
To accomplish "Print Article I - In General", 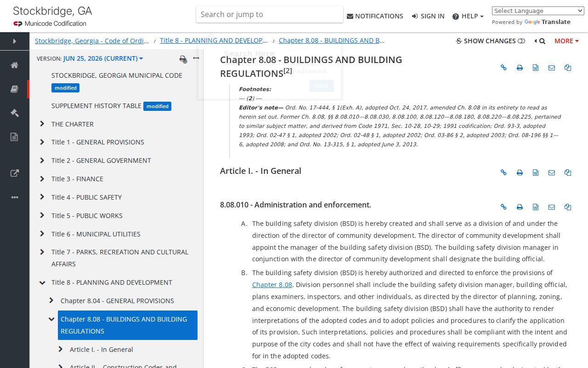I will 520,172.
